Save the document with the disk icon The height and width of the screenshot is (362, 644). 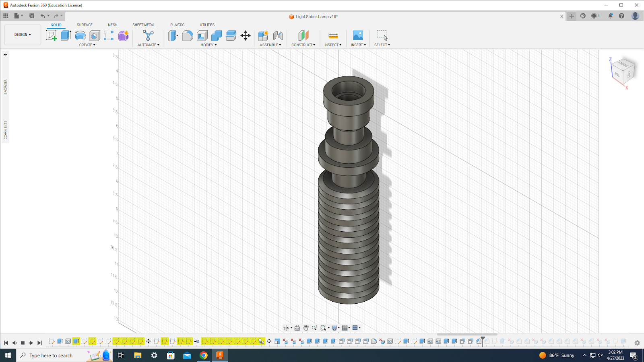[32, 16]
